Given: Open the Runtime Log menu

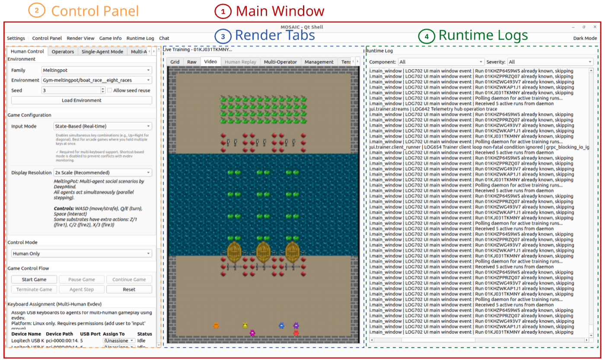Looking at the screenshot, I should (x=140, y=38).
